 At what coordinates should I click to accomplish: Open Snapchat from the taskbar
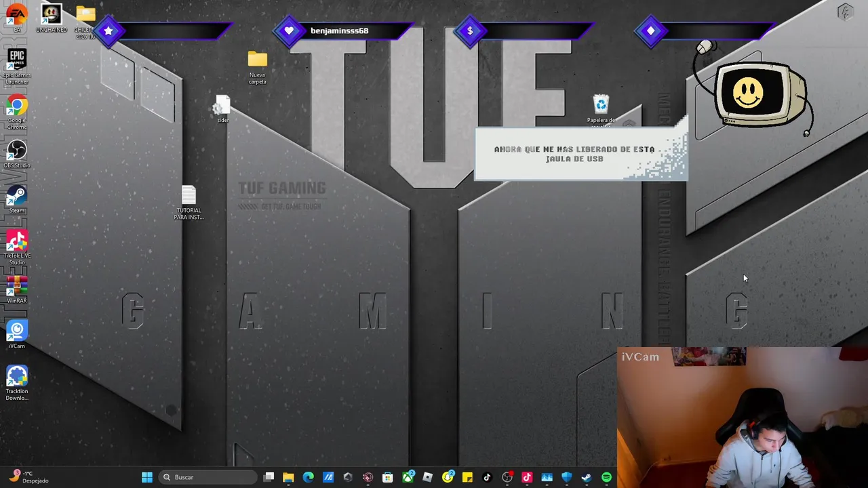[x=448, y=477]
